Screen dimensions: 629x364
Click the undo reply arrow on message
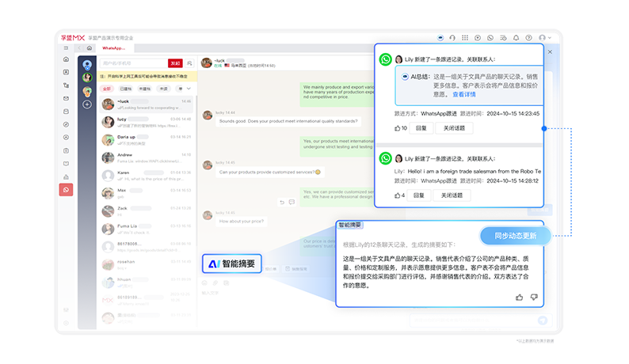[282, 202]
